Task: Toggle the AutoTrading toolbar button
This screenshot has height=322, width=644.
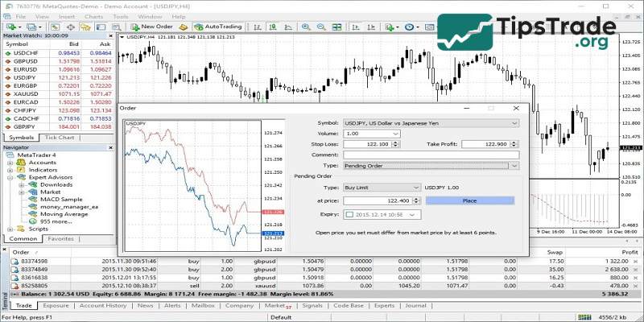Action: pos(218,27)
